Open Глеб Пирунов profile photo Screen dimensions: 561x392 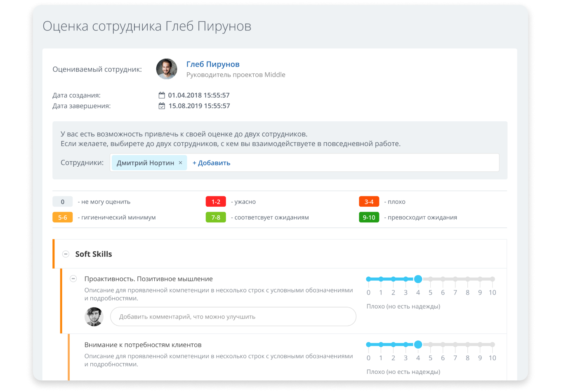pos(167,69)
